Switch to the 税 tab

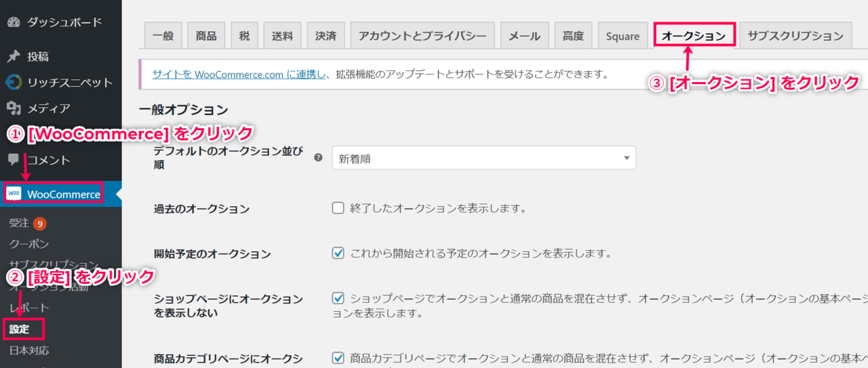[x=244, y=36]
